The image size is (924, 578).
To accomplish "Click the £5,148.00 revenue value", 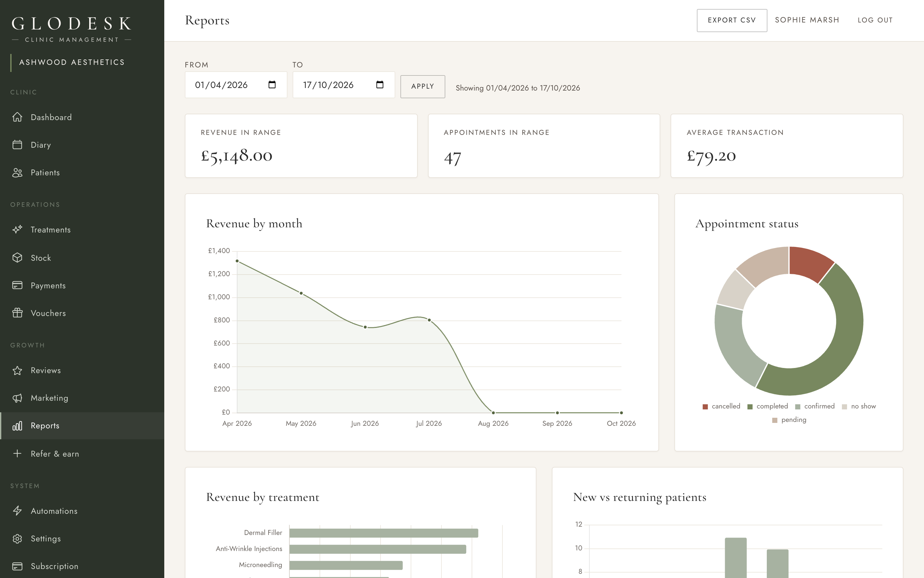I will point(237,156).
